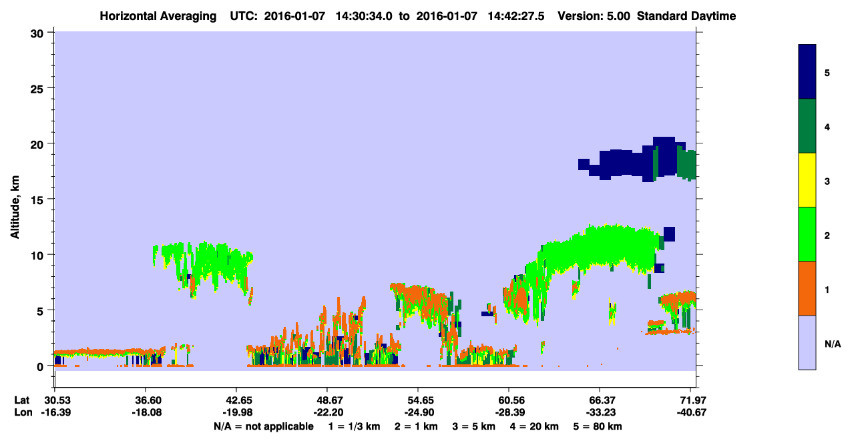This screenshot has height=445, width=868.
Task: Click the longitude value -18.08
Action: [146, 413]
